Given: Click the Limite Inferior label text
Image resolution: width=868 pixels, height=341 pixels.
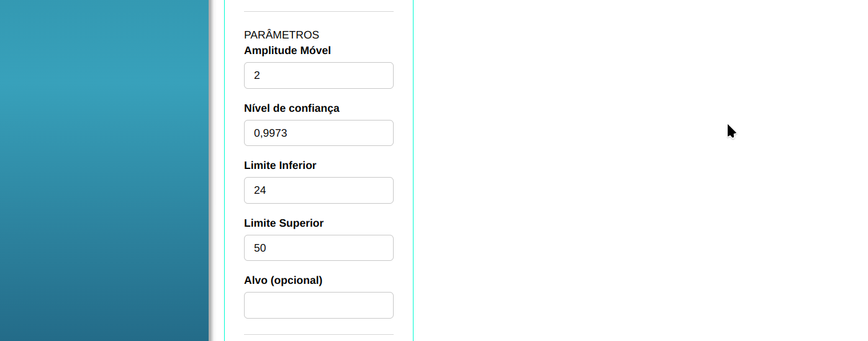Looking at the screenshot, I should coord(280,166).
